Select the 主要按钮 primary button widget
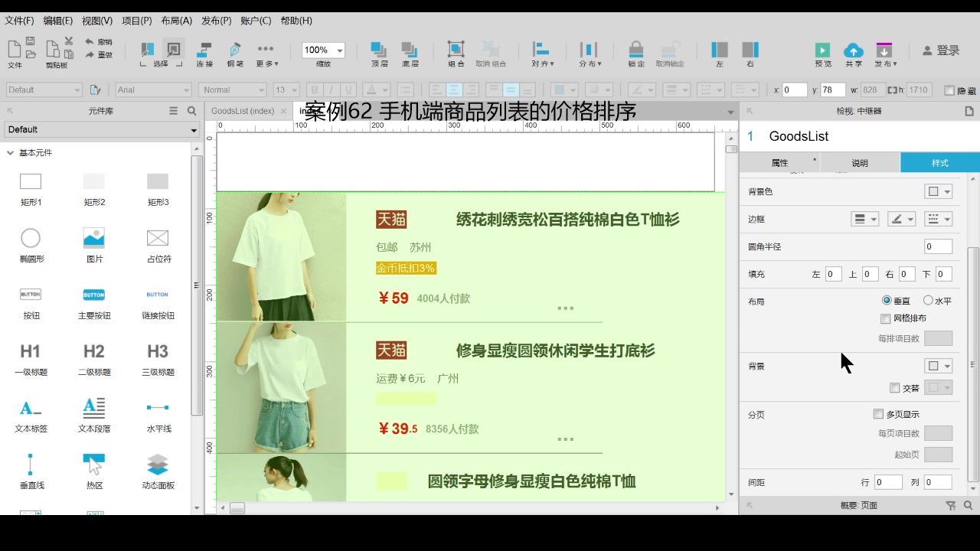This screenshot has width=980, height=551. tap(94, 302)
